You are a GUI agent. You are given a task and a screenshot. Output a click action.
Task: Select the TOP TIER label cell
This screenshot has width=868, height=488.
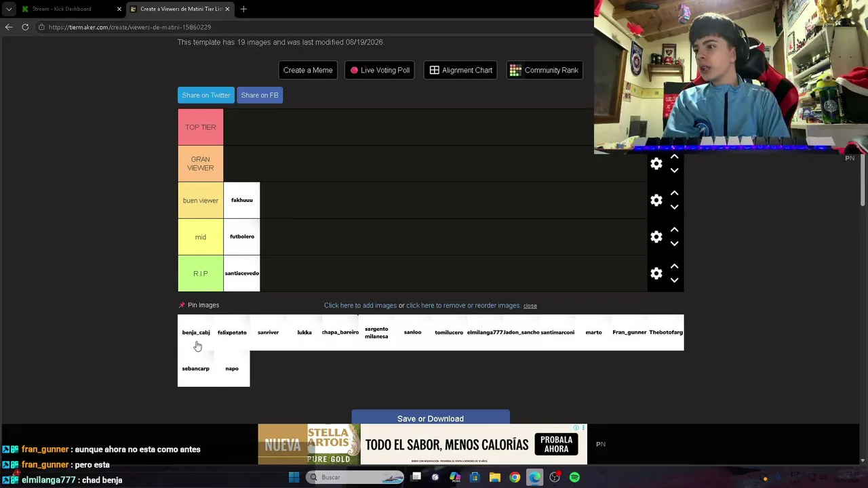[x=201, y=127]
